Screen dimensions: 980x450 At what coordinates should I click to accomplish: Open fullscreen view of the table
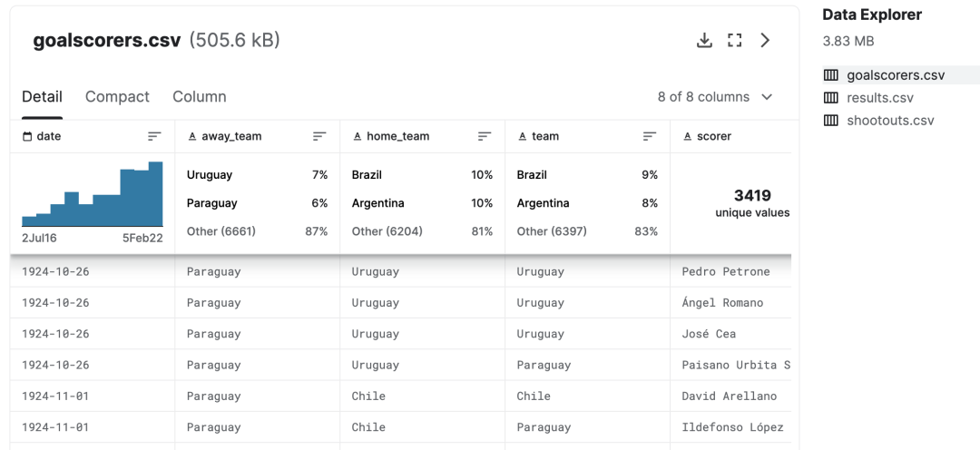click(x=735, y=41)
